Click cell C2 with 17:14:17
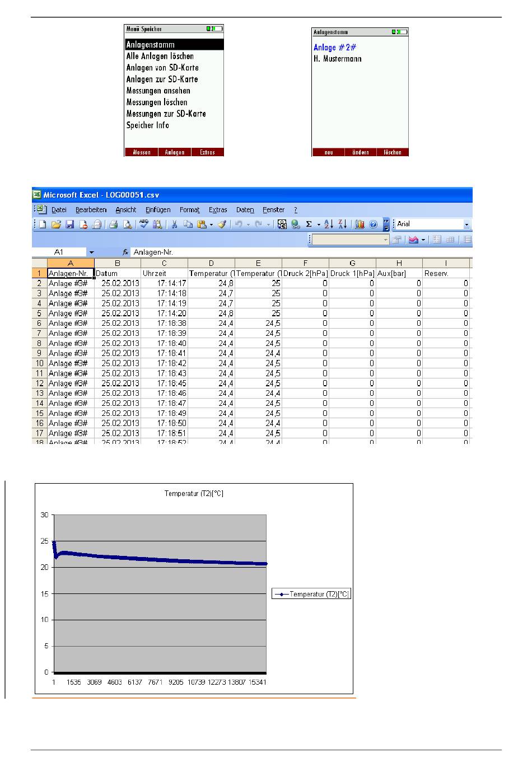Image resolution: width=532 pixels, height=772 pixels. [x=164, y=283]
